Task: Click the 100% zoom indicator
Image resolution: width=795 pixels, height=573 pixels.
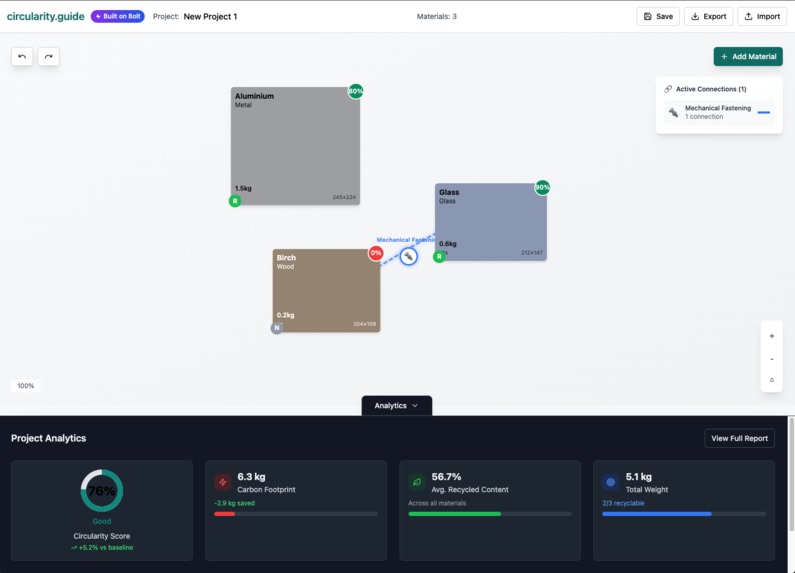Action: (26, 386)
